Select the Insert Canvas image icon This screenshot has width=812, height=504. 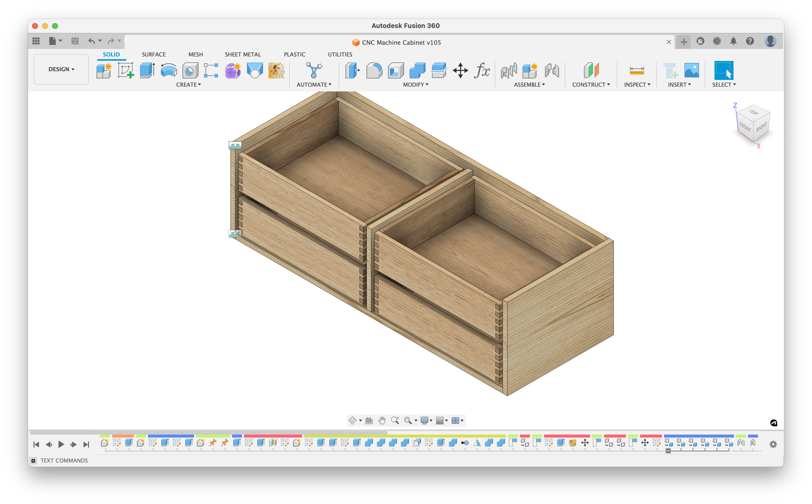point(691,70)
